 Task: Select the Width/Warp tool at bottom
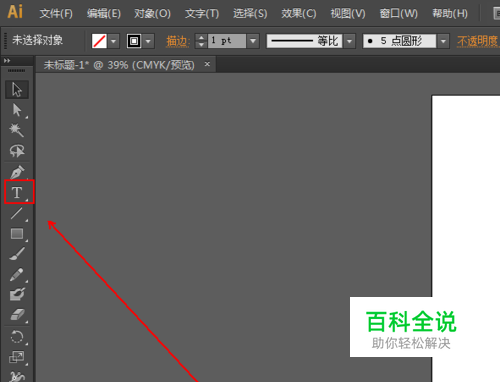[x=17, y=376]
